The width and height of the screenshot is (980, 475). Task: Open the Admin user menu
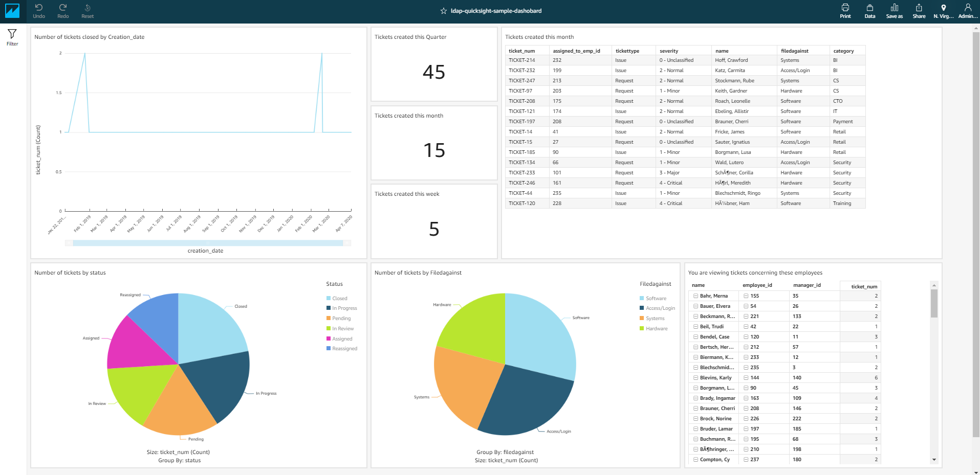(968, 11)
